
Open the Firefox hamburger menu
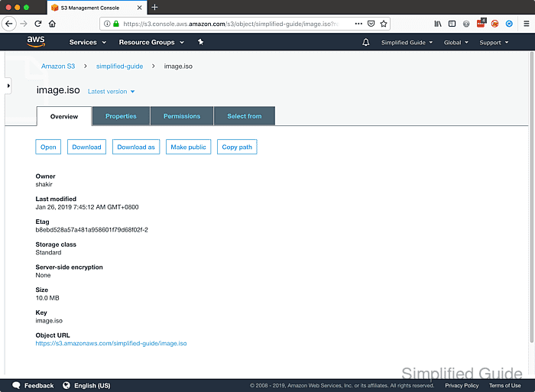(x=526, y=24)
